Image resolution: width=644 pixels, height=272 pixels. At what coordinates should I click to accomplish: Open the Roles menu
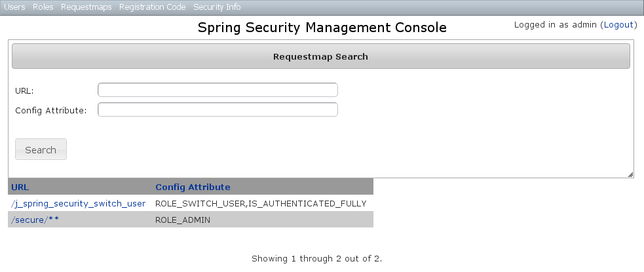43,7
